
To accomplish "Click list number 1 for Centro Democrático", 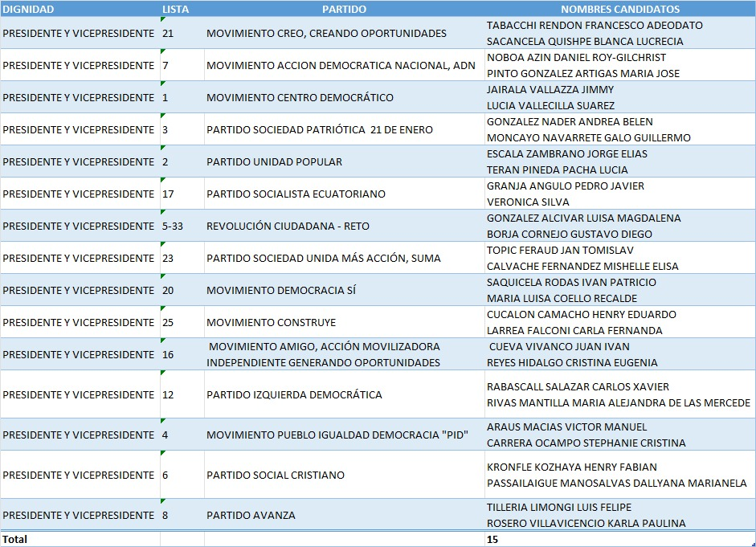I will coord(165,97).
